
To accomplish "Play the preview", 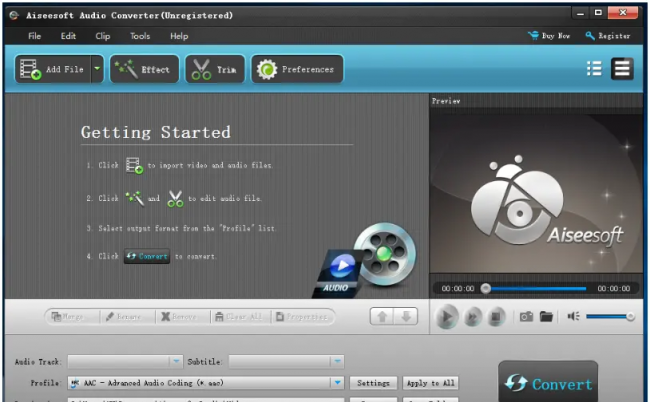I will [446, 317].
